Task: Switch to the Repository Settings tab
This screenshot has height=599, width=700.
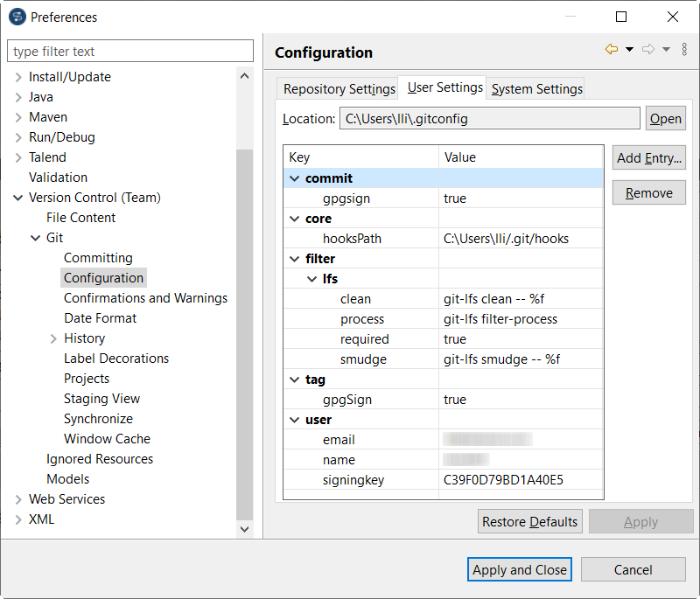Action: [x=338, y=88]
